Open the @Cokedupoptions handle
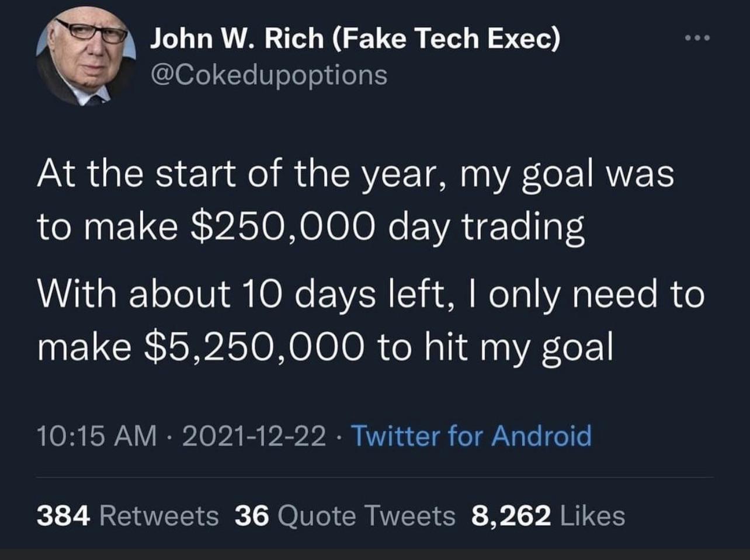 click(269, 74)
